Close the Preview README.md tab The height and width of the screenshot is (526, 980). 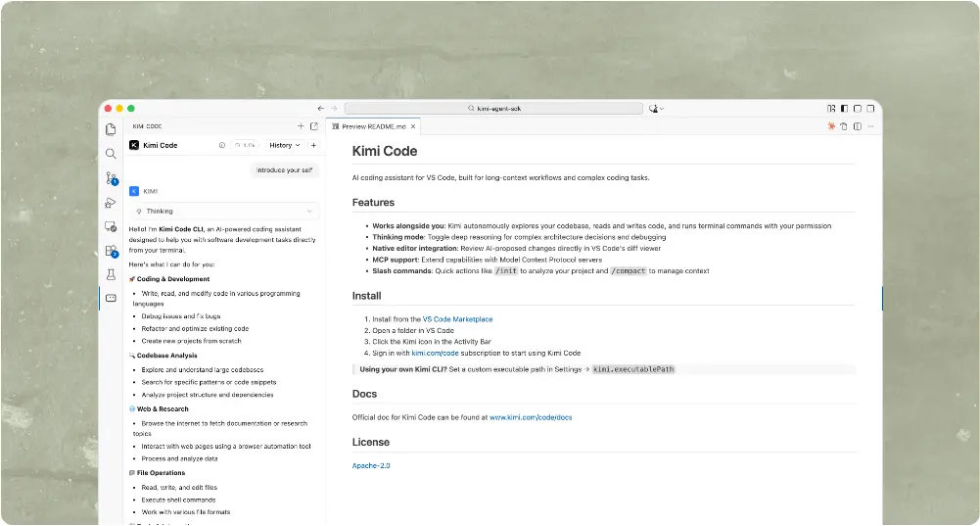click(x=413, y=126)
